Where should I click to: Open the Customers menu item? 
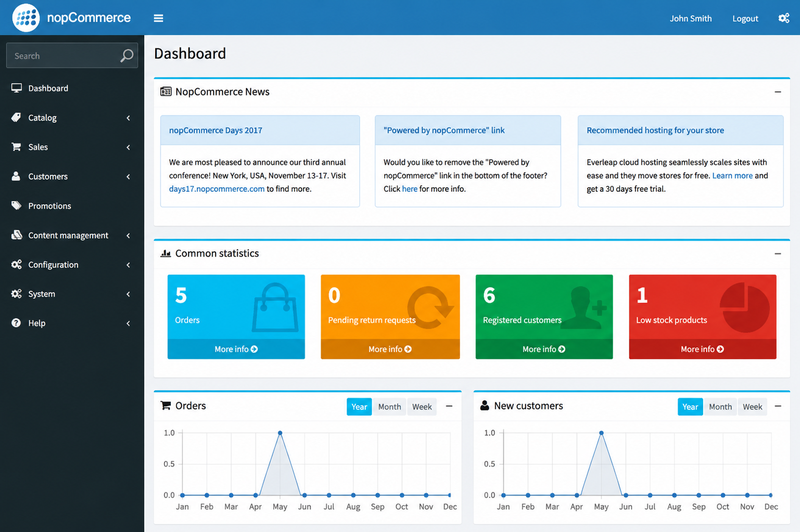point(72,176)
